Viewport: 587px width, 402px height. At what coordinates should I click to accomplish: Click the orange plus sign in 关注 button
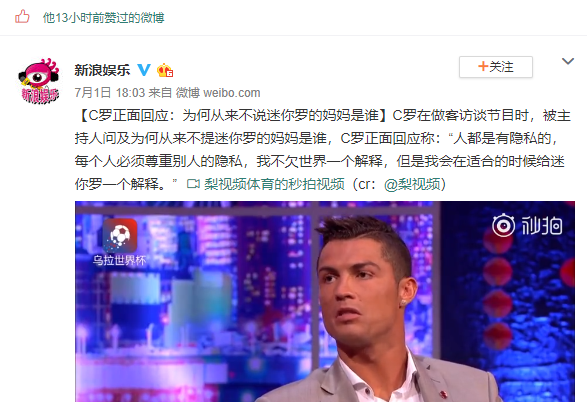coord(483,67)
